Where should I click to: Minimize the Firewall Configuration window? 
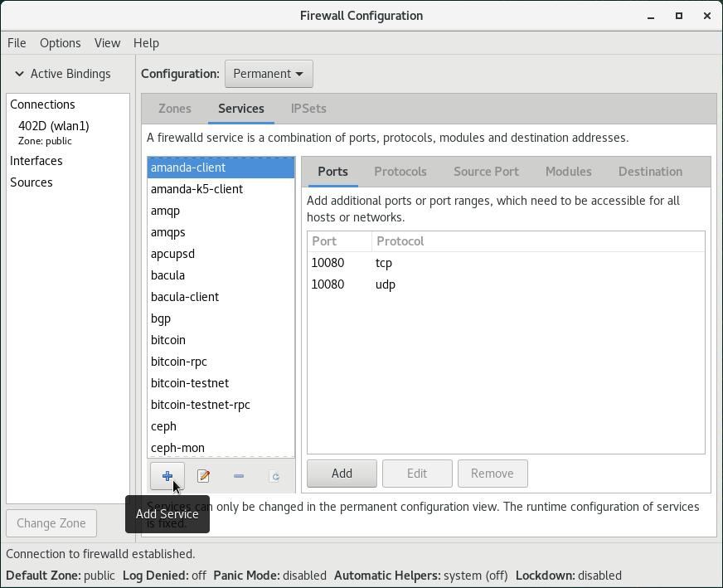(x=651, y=16)
